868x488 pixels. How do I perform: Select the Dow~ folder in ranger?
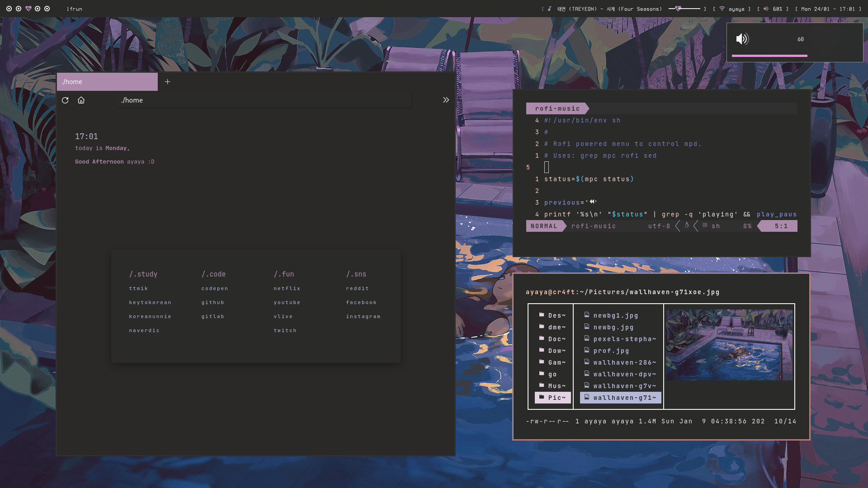552,351
